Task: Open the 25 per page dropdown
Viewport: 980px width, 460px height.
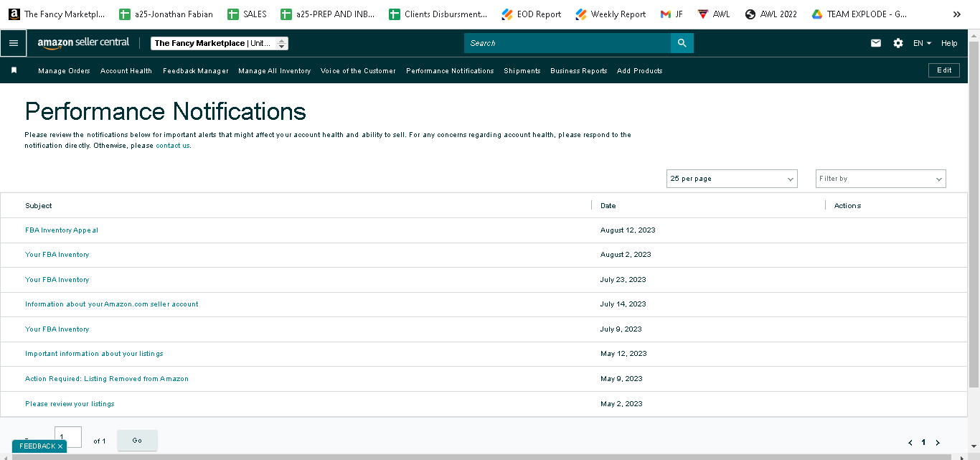Action: click(732, 179)
